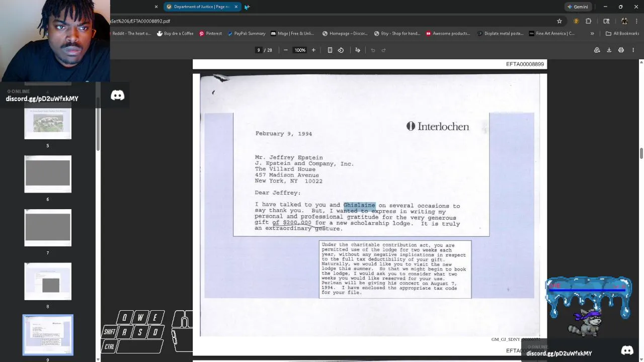The width and height of the screenshot is (644, 362).
Task: Open a new browser tab
Action: (x=247, y=7)
